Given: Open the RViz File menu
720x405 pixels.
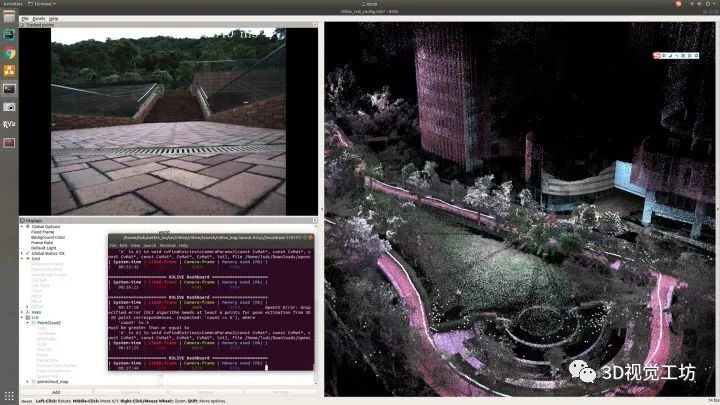Looking at the screenshot, I should click(25, 18).
